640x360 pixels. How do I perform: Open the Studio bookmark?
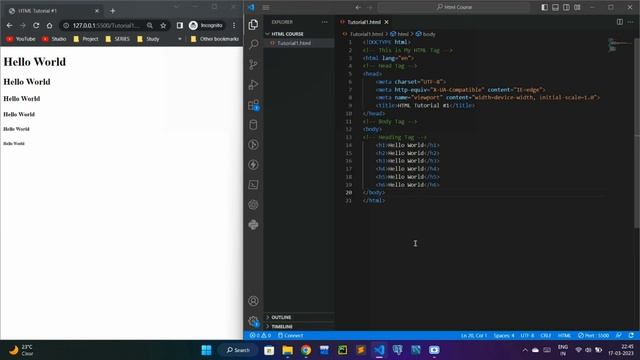coord(54,39)
